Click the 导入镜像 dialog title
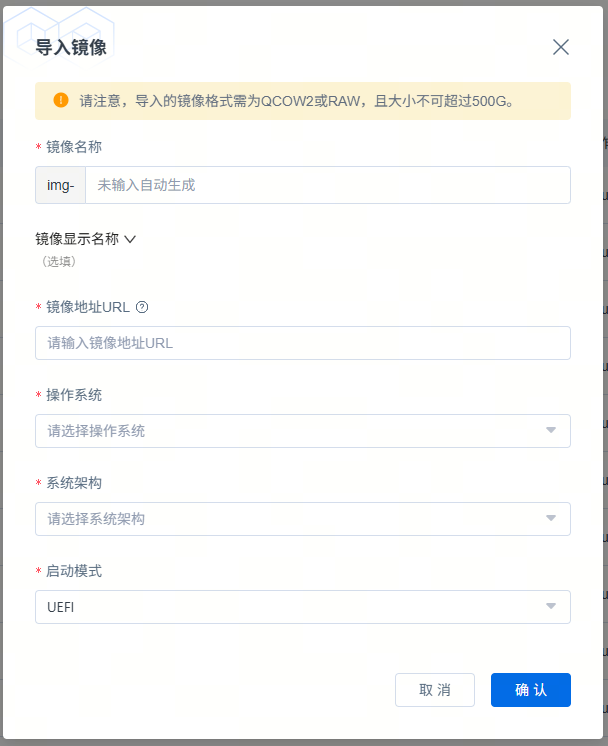 point(71,47)
